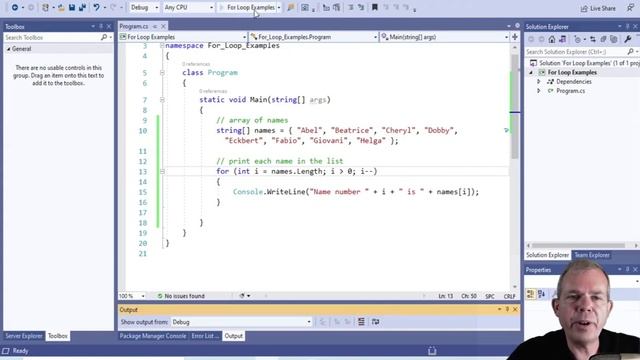Open the For_Loop_Examples.Program type dropdown
Screen dimensions: 640x360
coord(313,37)
